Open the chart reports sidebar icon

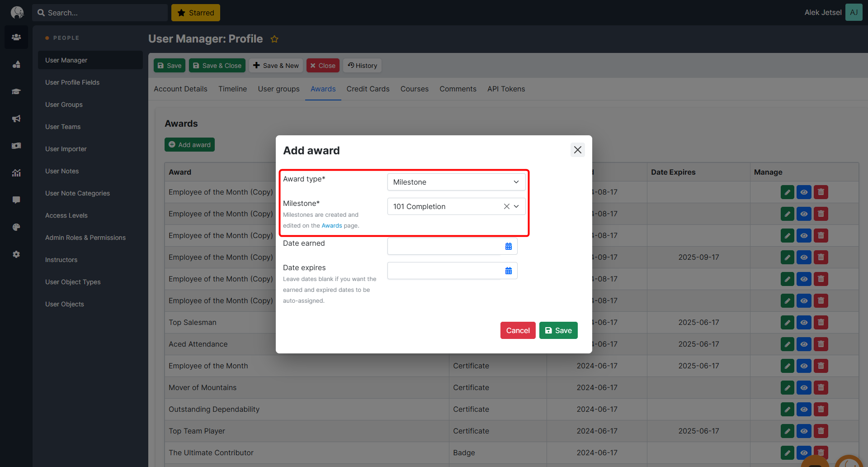[x=16, y=173]
